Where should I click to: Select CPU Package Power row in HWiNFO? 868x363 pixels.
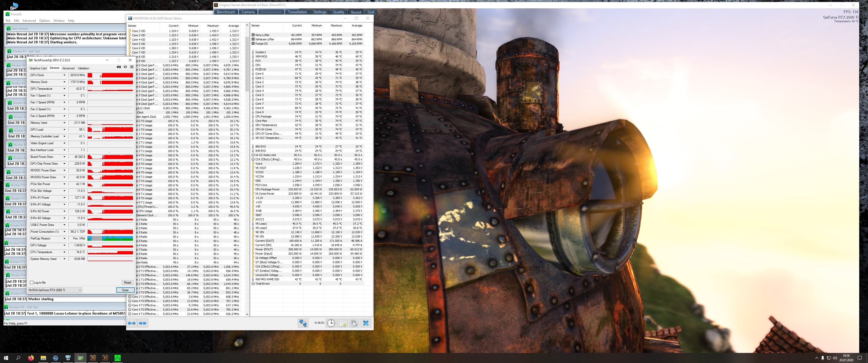307,189
